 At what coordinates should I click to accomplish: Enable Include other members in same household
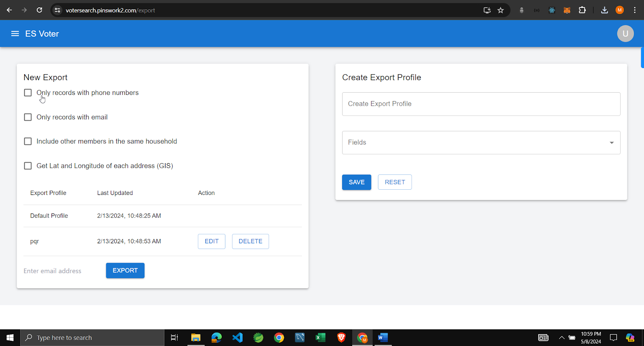point(28,141)
